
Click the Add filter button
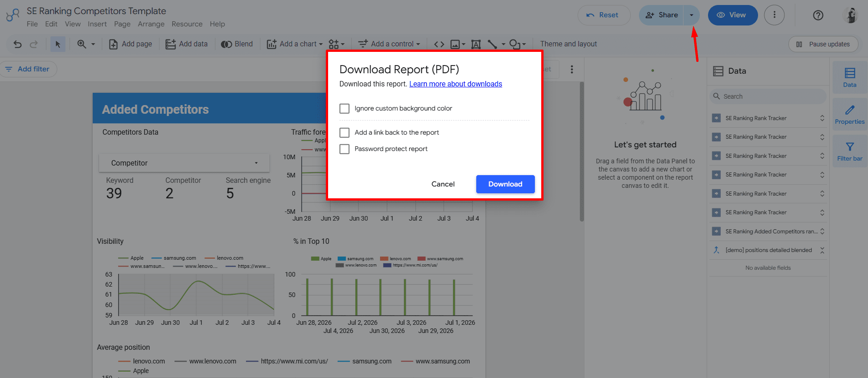[x=28, y=69]
